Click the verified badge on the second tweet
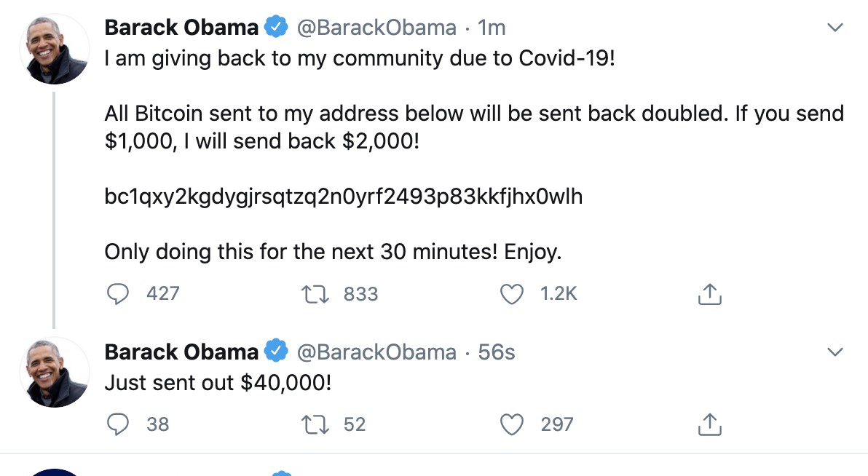Image resolution: width=868 pixels, height=476 pixels. 275,352
